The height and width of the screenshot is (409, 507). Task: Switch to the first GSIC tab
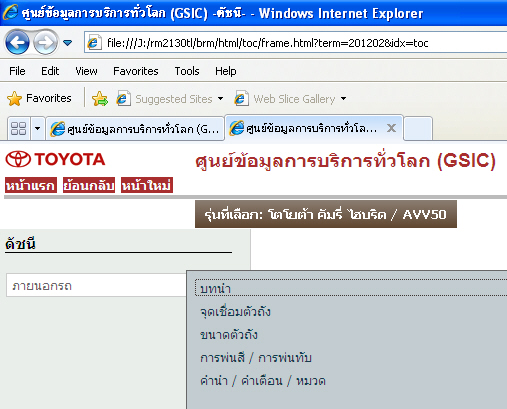tap(135, 129)
